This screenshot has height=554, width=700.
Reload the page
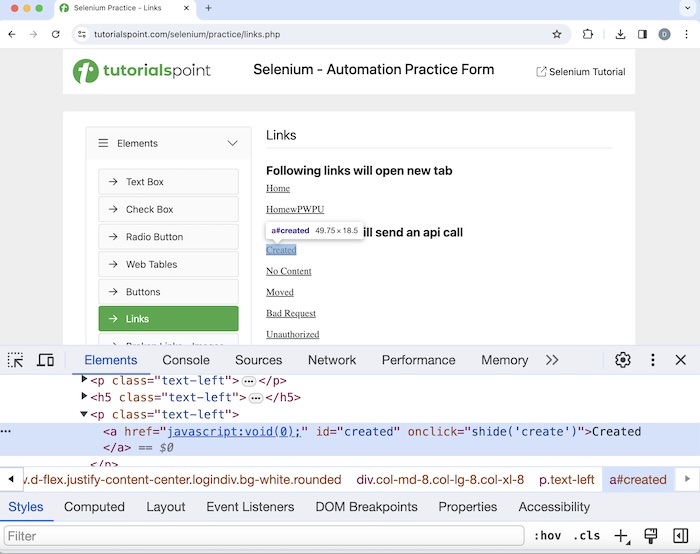click(x=56, y=34)
